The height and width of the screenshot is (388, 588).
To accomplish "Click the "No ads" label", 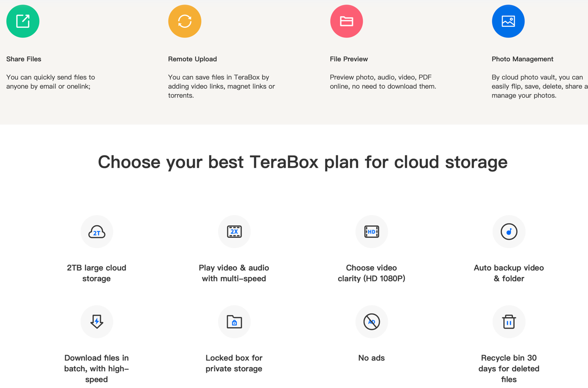I will click(371, 358).
